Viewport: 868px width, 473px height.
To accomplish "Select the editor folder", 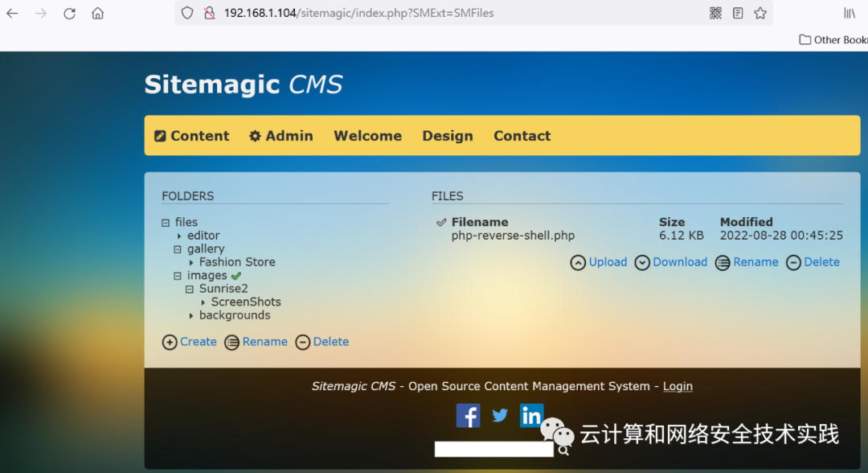I will click(203, 236).
